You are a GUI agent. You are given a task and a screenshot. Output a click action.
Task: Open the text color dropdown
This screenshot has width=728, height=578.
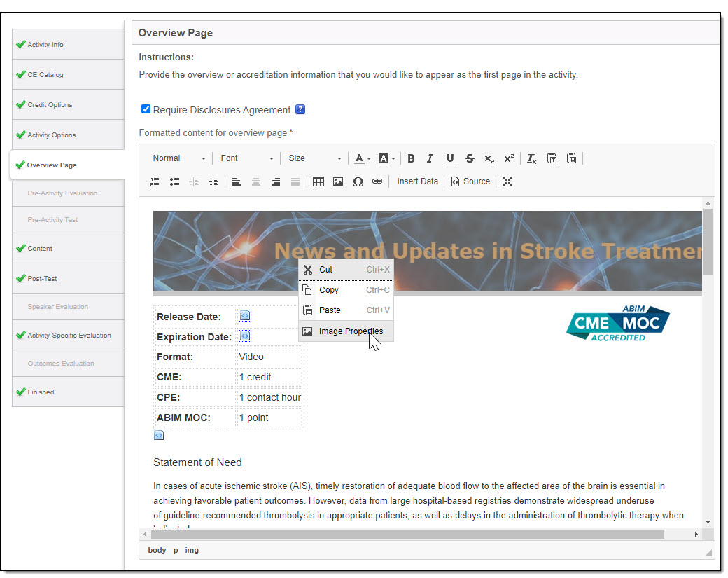tap(363, 158)
